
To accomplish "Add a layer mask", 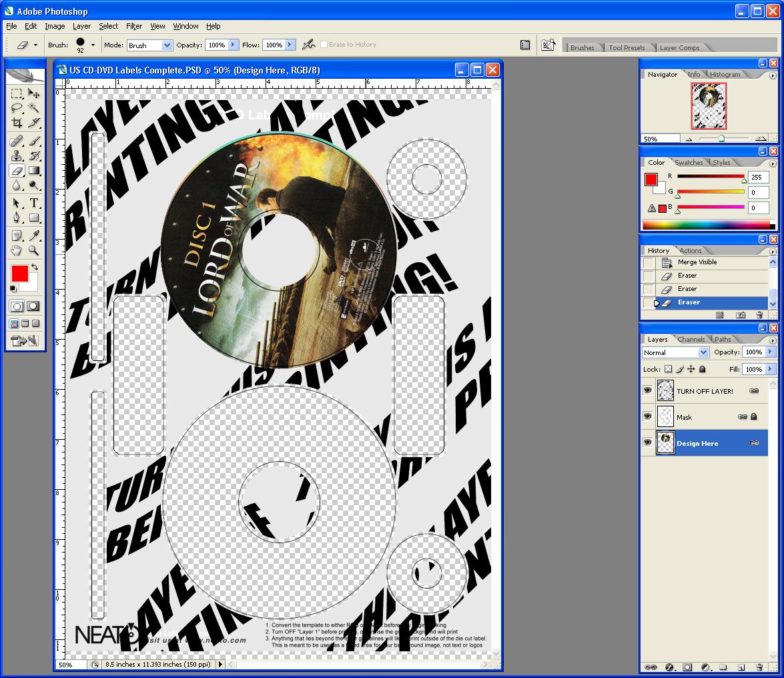I will 687,667.
